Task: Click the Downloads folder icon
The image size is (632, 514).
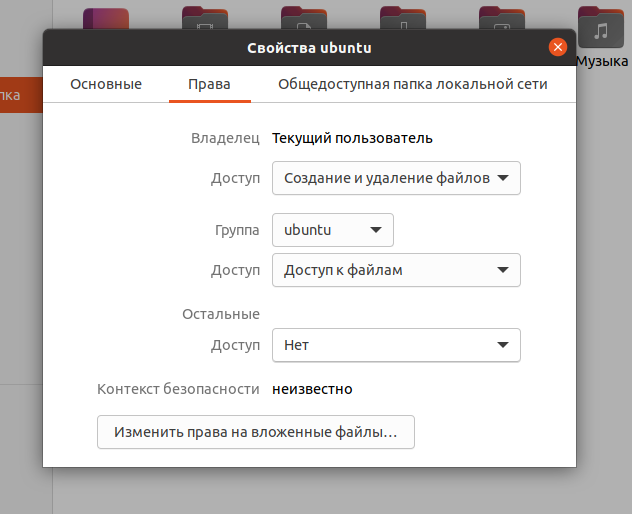Action: pyautogui.click(x=403, y=18)
